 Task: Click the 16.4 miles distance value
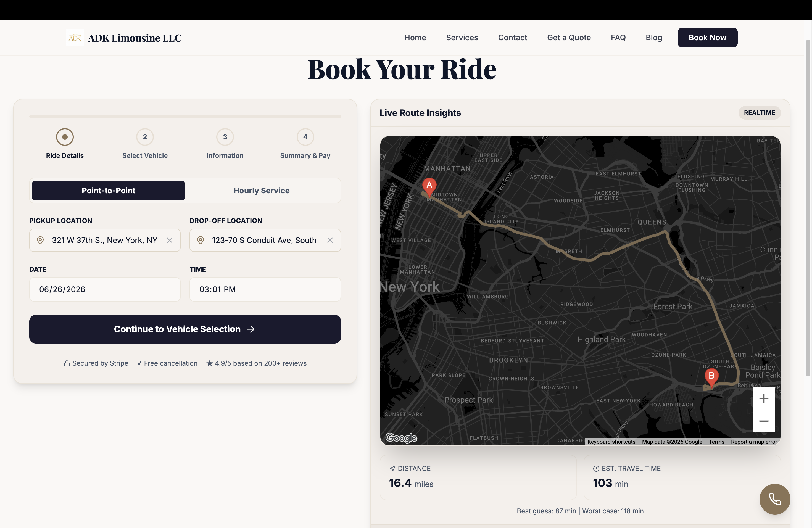click(411, 483)
